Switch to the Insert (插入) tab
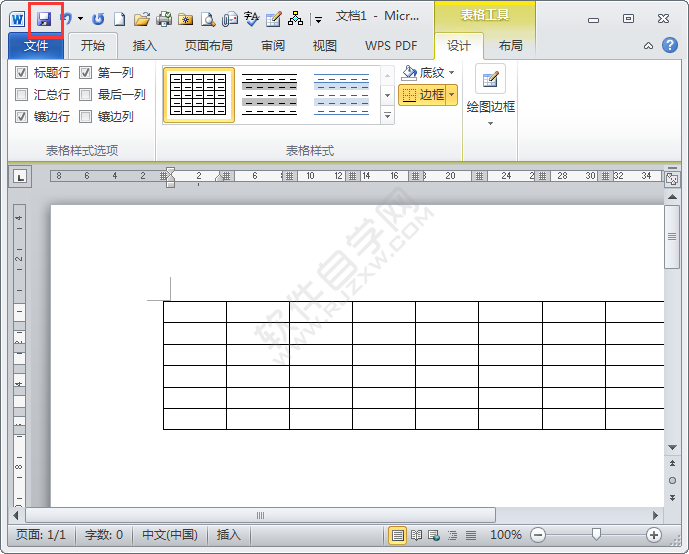689x554 pixels. (145, 45)
